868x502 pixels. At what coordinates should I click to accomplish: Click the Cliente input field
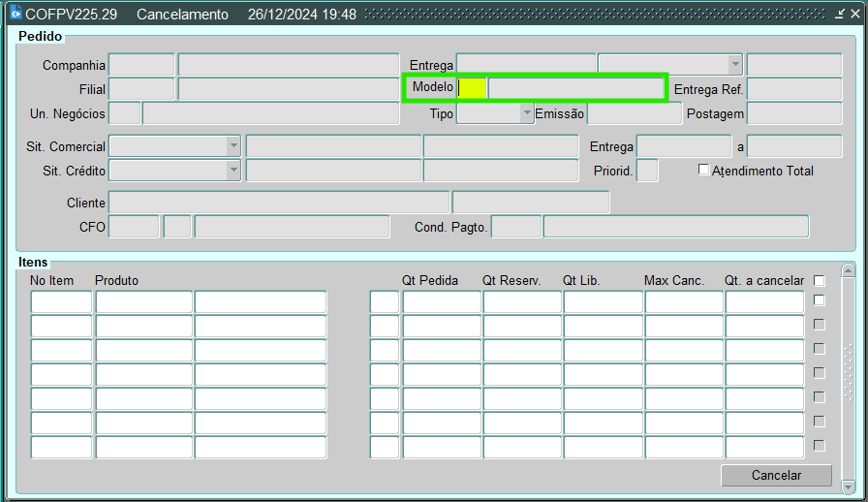279,203
